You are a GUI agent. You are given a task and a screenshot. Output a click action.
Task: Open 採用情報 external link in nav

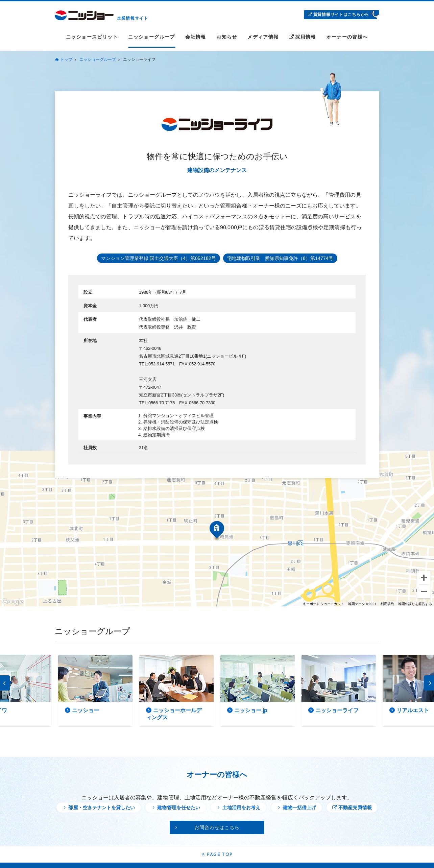pyautogui.click(x=302, y=37)
